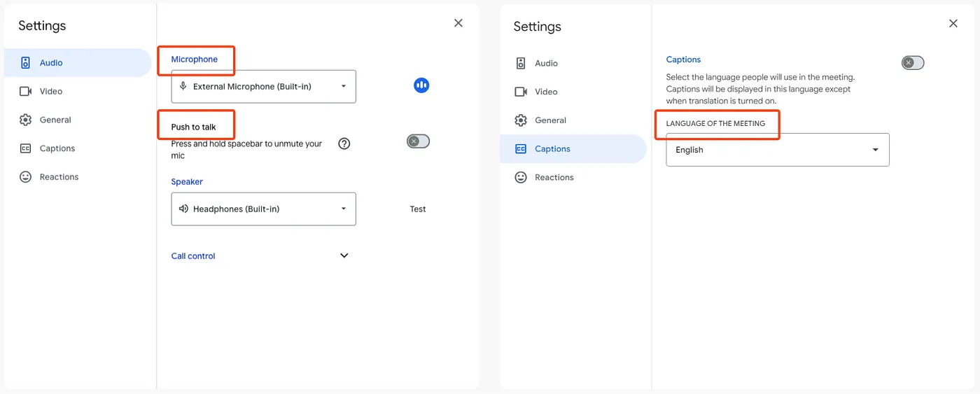Click the blue microphone level indicator icon
This screenshot has height=394, width=980.
tap(421, 85)
